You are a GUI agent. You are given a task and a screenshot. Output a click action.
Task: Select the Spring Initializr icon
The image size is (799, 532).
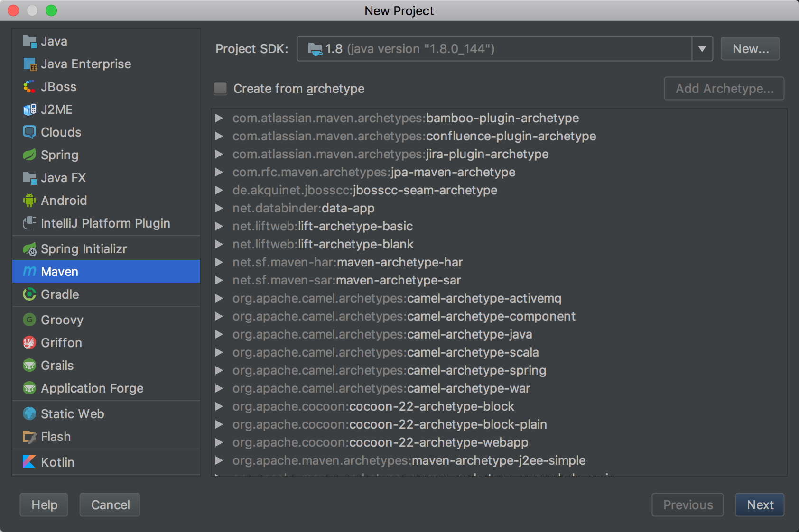[x=29, y=249]
